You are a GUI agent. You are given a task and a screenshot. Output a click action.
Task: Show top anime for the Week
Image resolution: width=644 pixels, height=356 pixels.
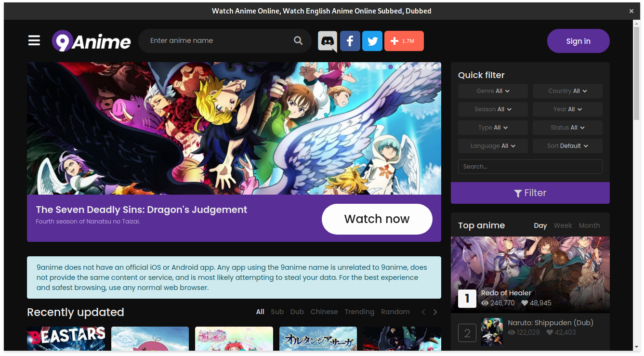click(563, 225)
